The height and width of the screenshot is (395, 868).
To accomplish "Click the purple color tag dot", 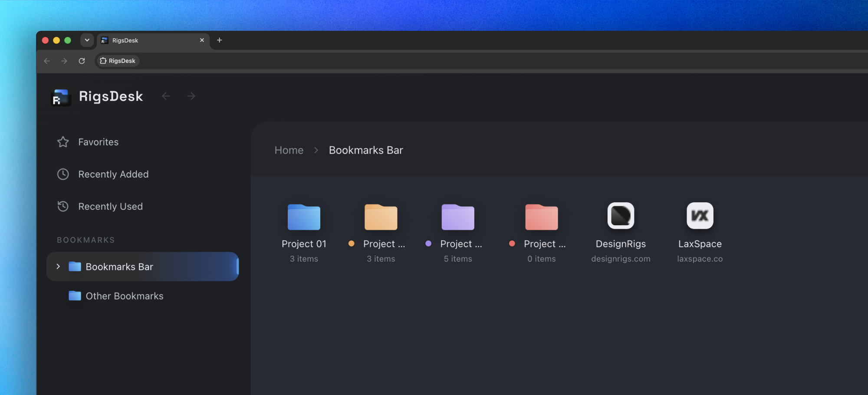I will click(428, 244).
